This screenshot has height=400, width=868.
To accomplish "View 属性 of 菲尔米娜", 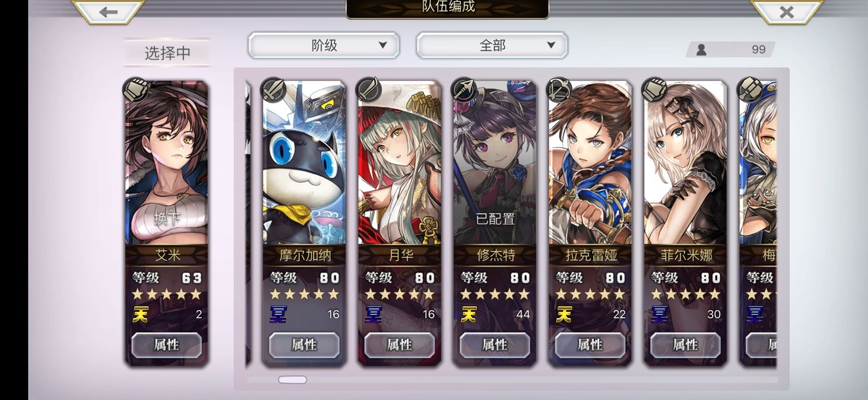I will 685,345.
